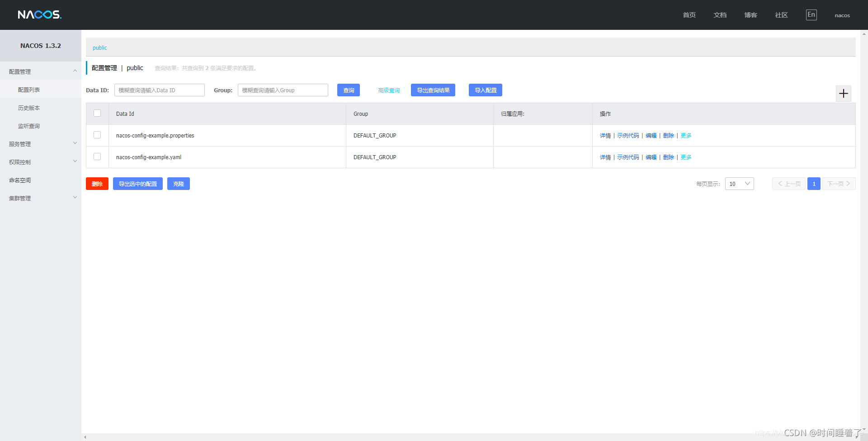Check the nacos-config-example.properties row checkbox
868x441 pixels.
(x=97, y=135)
